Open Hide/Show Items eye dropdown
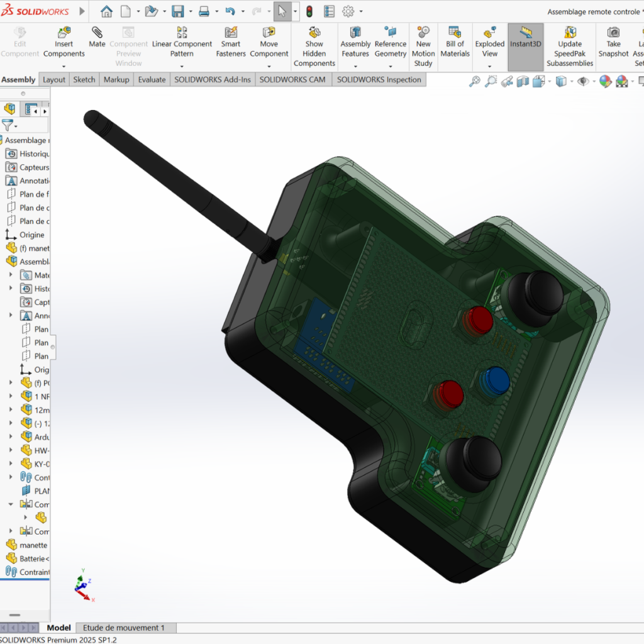The image size is (644, 644). click(594, 81)
